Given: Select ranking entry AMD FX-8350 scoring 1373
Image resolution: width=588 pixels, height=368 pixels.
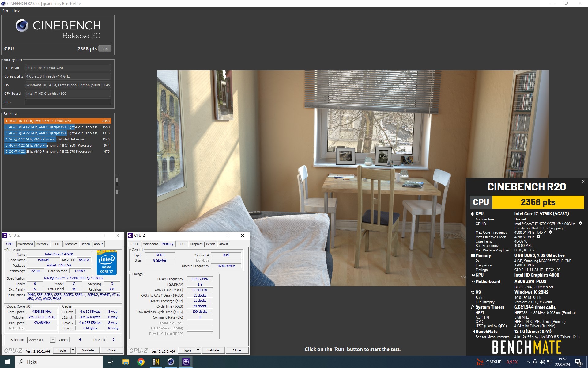Looking at the screenshot, I should pyautogui.click(x=58, y=133).
